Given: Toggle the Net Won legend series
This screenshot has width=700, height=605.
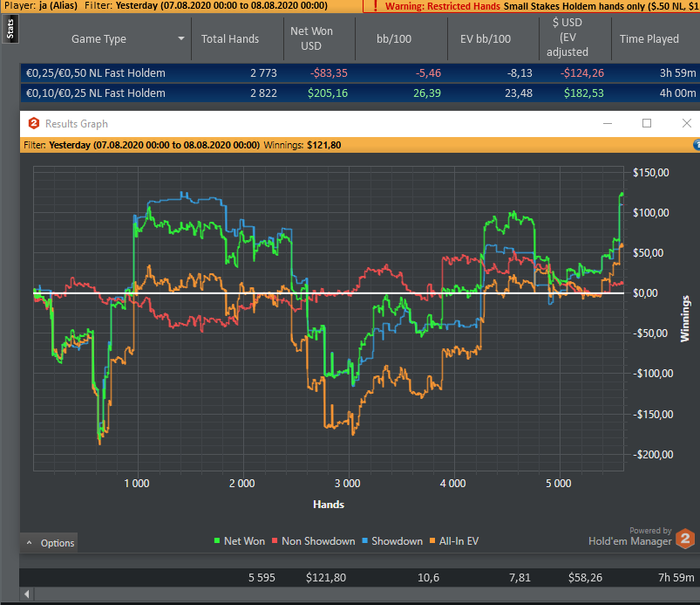Looking at the screenshot, I should click(x=240, y=541).
